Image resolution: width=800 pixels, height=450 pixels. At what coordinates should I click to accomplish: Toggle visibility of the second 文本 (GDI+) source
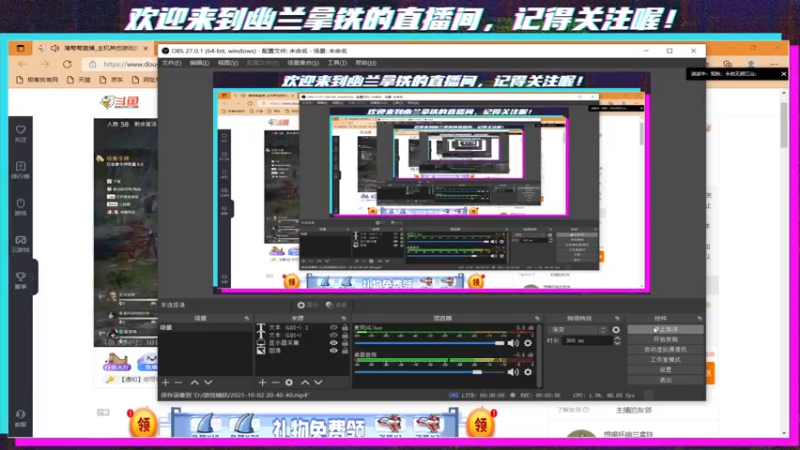point(333,335)
